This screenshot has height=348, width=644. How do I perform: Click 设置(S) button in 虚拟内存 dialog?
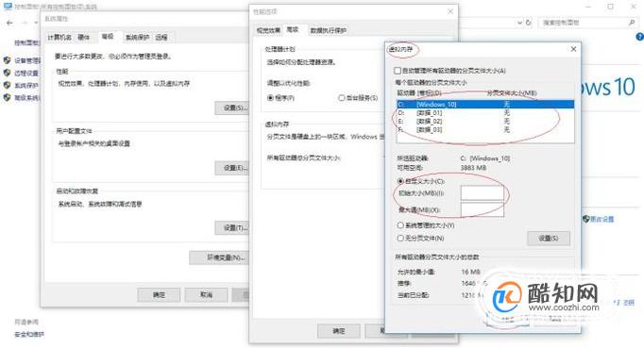(x=549, y=238)
